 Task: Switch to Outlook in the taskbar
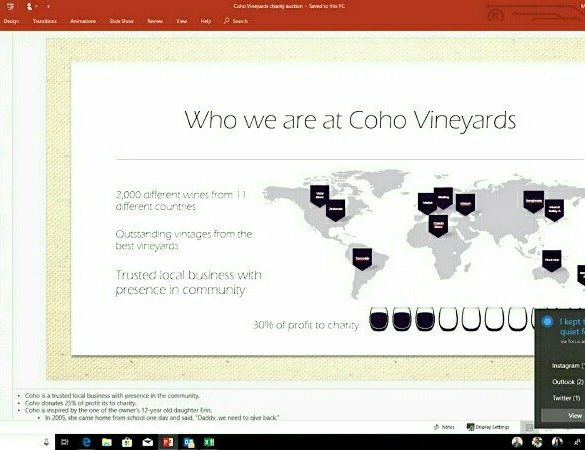click(x=189, y=443)
